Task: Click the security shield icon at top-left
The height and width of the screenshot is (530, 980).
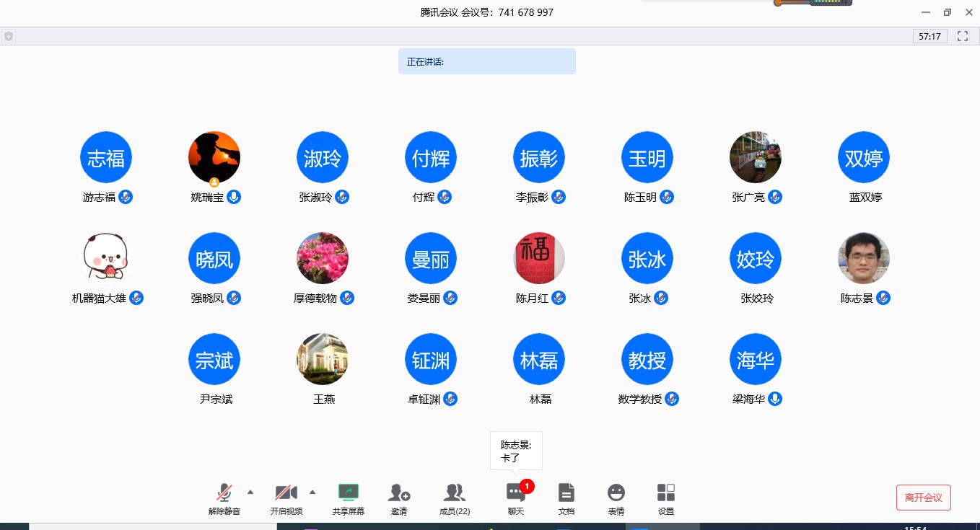Action: 9,36
